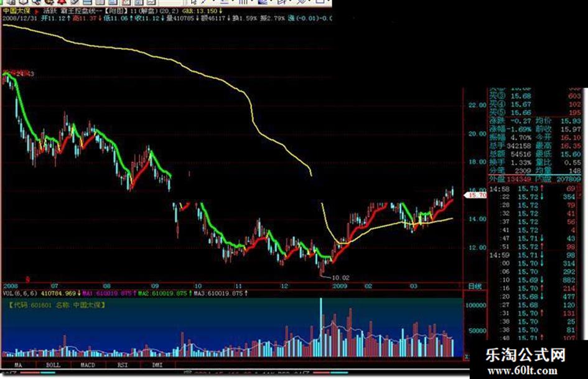
Task: Open the MACD indicator tab
Action: [x=88, y=365]
